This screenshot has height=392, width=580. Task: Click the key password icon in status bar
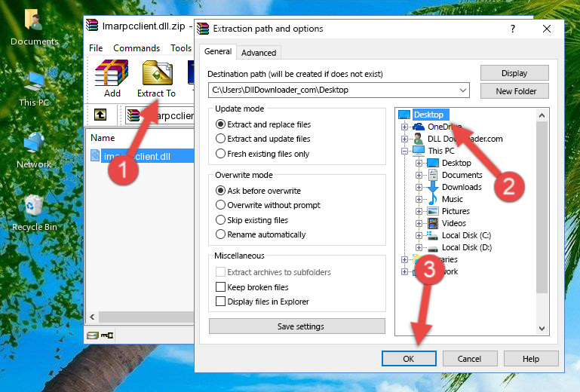pyautogui.click(x=107, y=335)
